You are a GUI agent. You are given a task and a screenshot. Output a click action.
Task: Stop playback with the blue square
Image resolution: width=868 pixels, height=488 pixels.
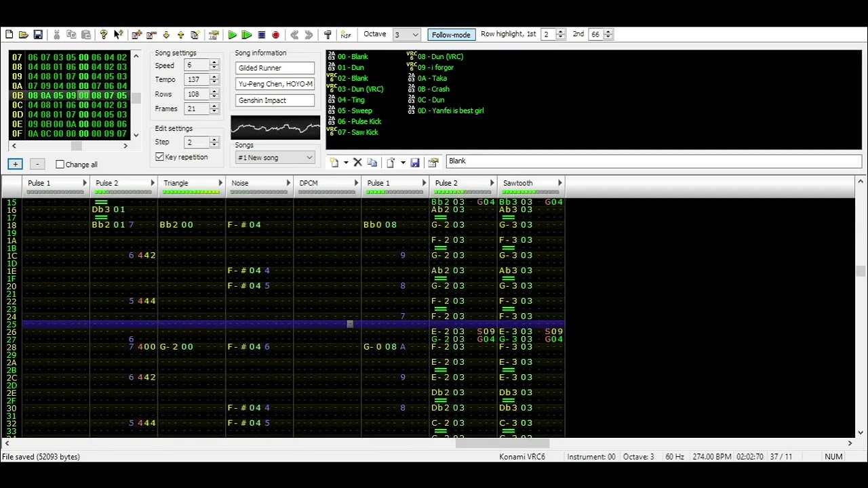(x=262, y=35)
